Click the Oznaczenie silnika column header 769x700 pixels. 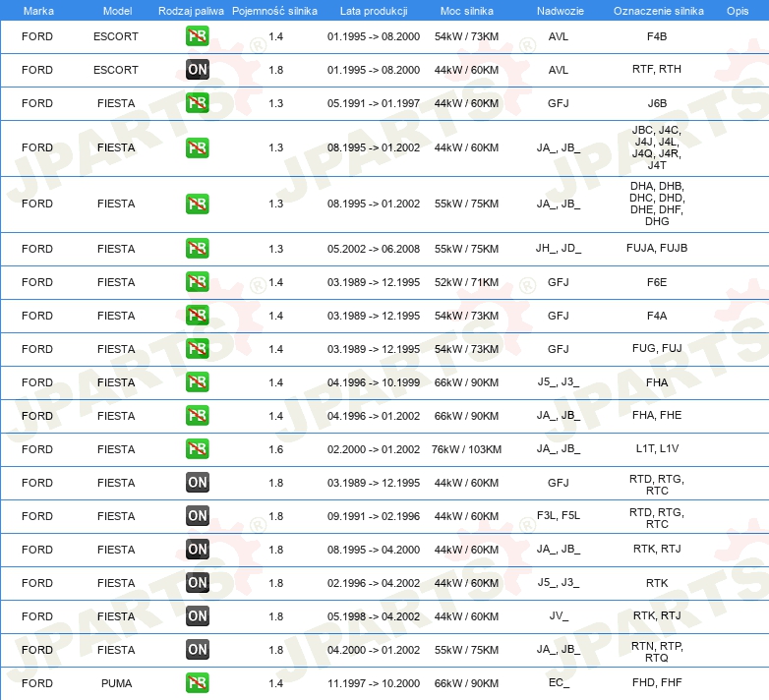[x=658, y=10]
